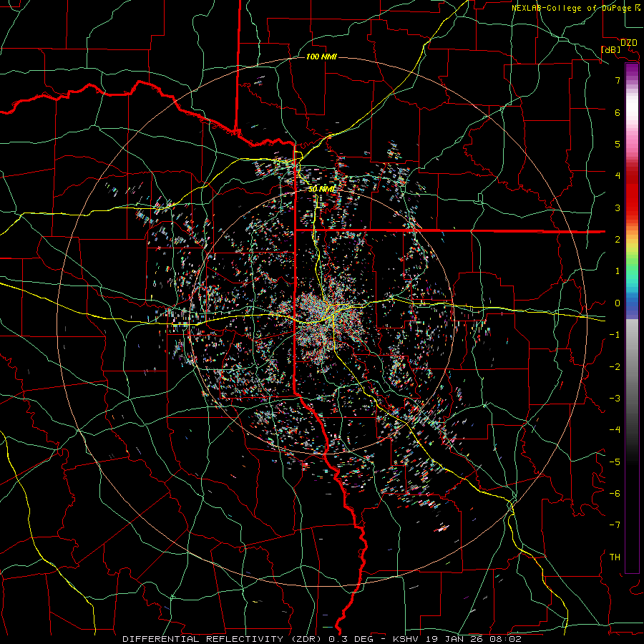Image resolution: width=644 pixels, height=644 pixels.
Task: Click the 1 value on the color scale
Action: click(618, 271)
